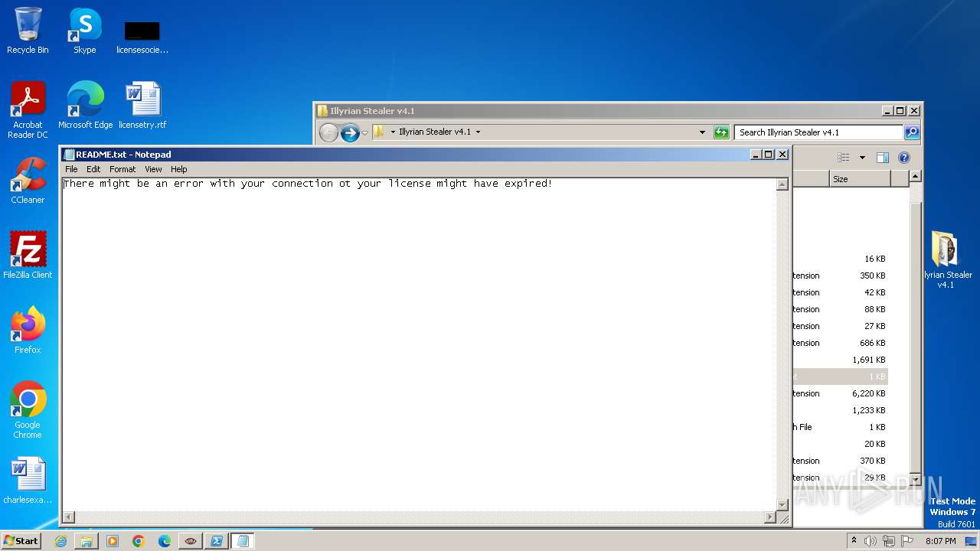
Task: Open Notepad View menu
Action: click(x=153, y=169)
